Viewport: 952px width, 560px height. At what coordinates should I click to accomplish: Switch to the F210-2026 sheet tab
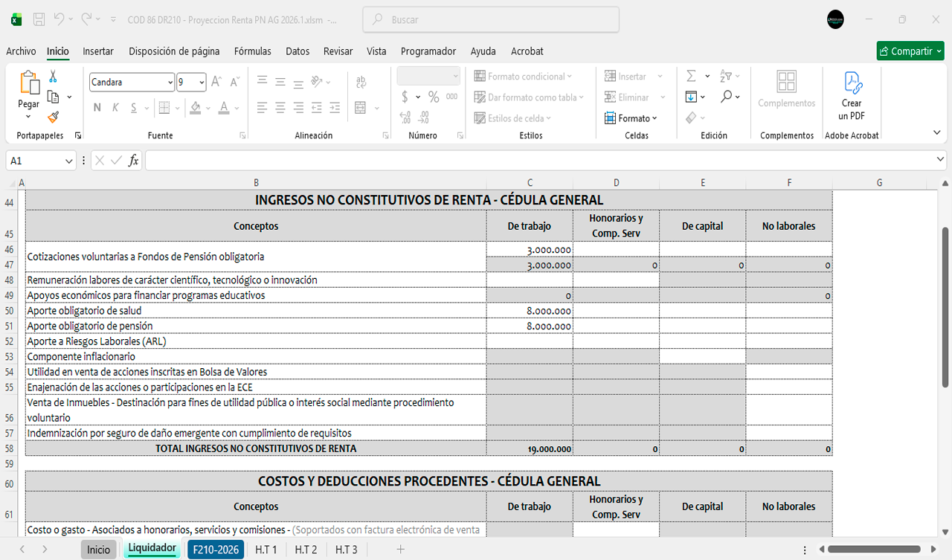pyautogui.click(x=215, y=550)
